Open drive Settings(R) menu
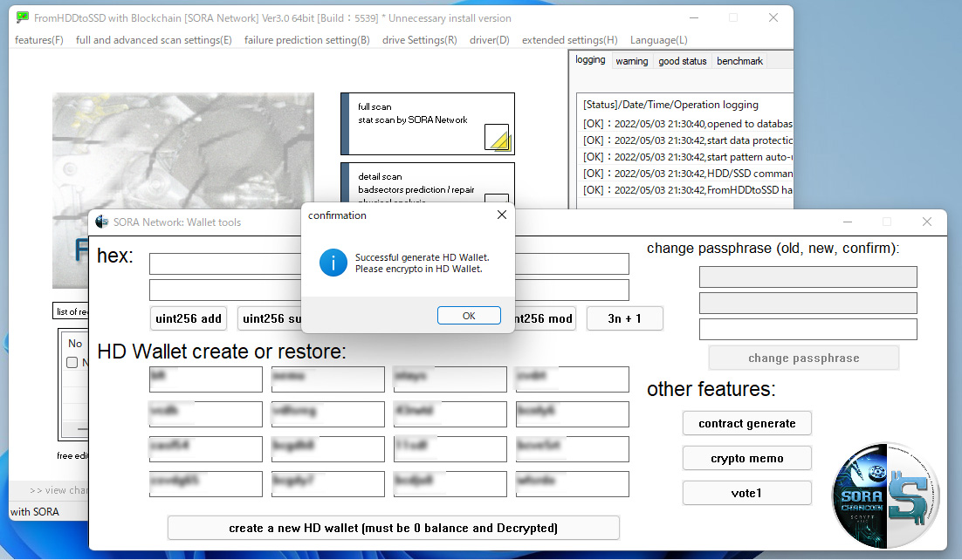962x560 pixels. pyautogui.click(x=420, y=40)
